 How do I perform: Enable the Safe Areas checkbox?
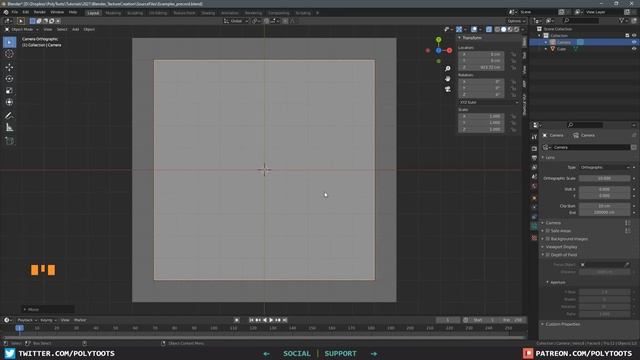click(548, 231)
